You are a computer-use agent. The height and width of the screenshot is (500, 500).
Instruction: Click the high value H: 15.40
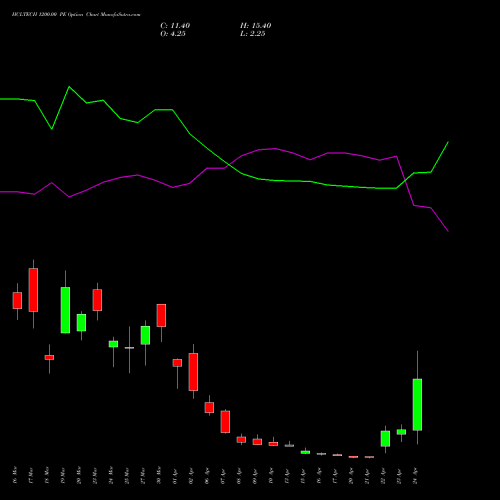pos(256,26)
